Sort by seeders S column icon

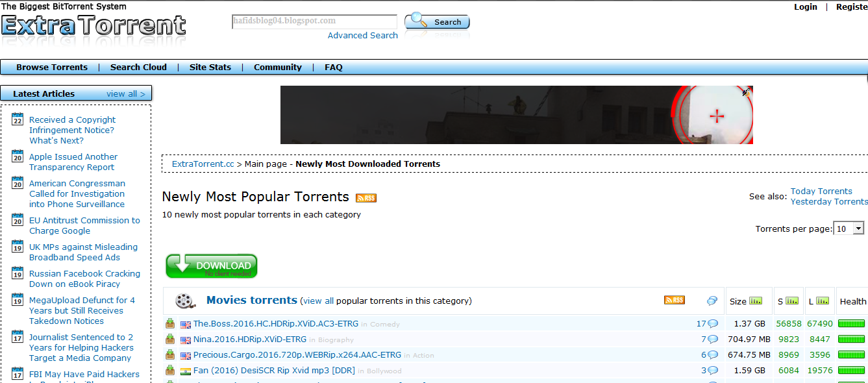point(792,301)
